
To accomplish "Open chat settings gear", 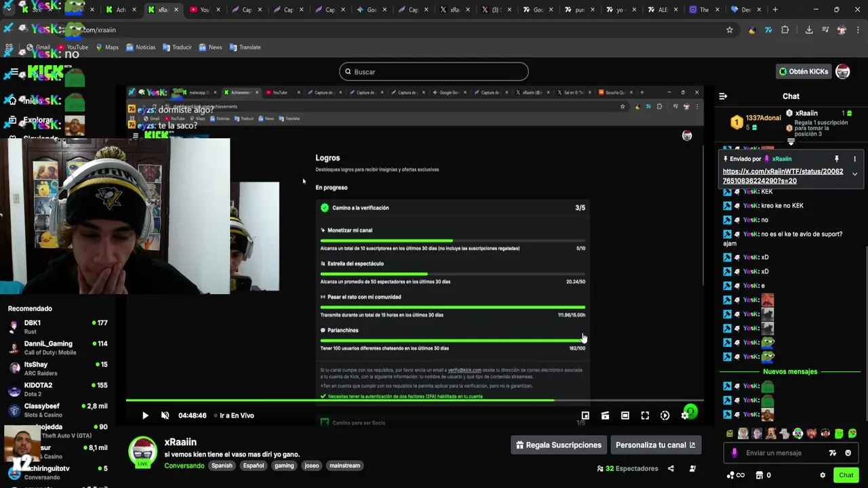I will pos(823,475).
